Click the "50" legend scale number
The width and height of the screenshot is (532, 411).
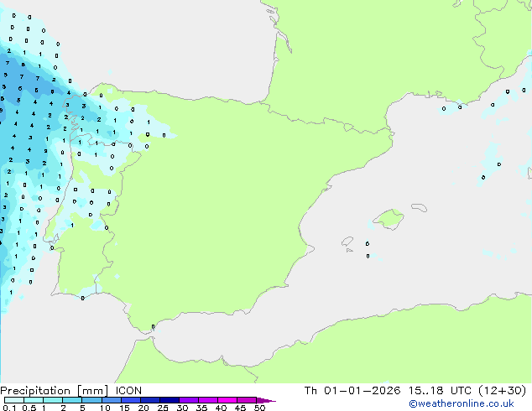(x=260, y=408)
